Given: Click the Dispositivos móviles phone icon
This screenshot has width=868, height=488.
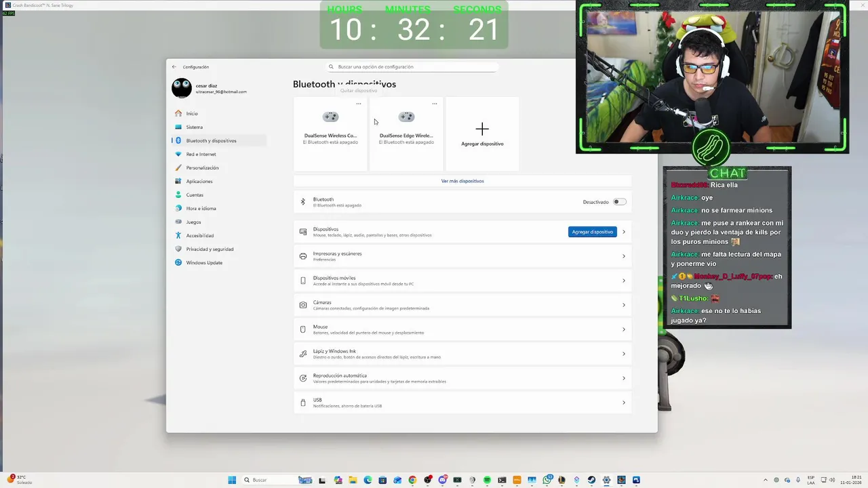Looking at the screenshot, I should coord(303,281).
